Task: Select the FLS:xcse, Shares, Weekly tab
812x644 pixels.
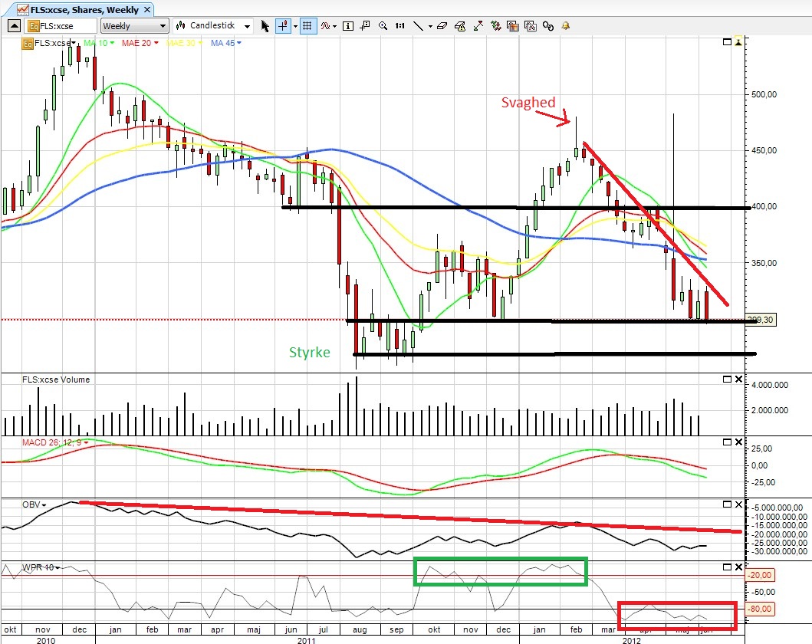Action: pos(84,9)
